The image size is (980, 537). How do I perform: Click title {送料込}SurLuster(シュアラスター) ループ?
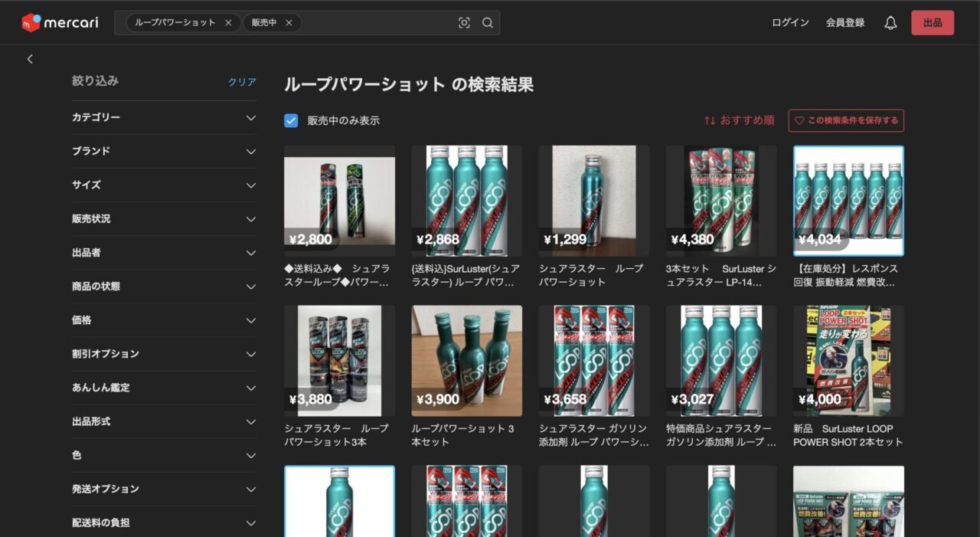465,275
